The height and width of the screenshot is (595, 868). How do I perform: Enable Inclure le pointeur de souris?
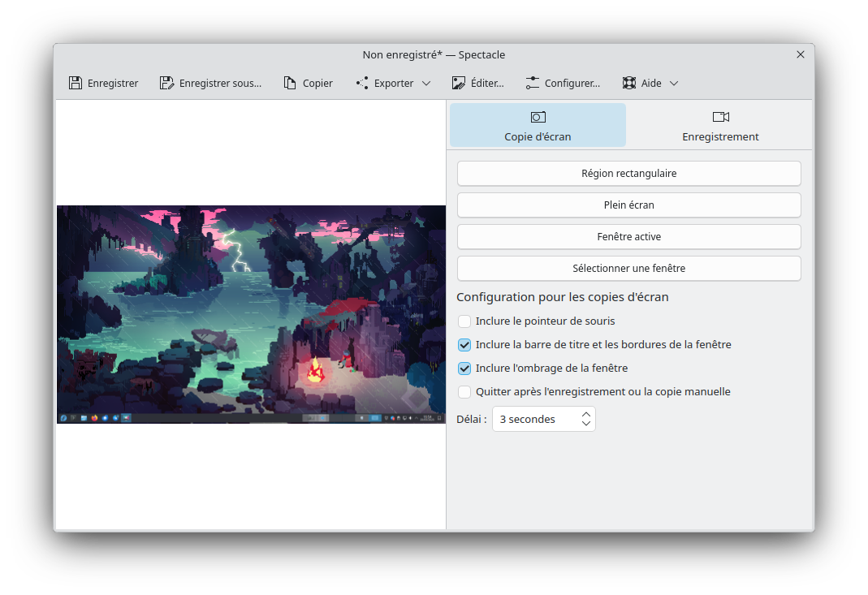[464, 321]
